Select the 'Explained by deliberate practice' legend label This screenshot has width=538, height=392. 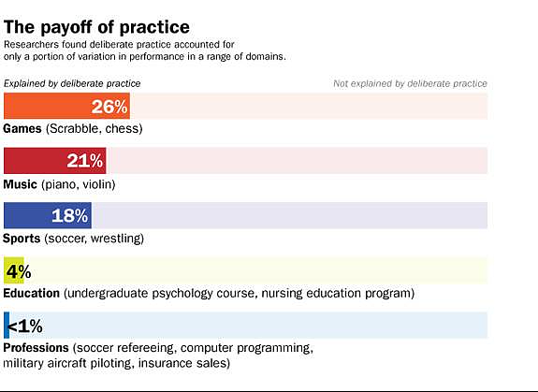[x=72, y=83]
